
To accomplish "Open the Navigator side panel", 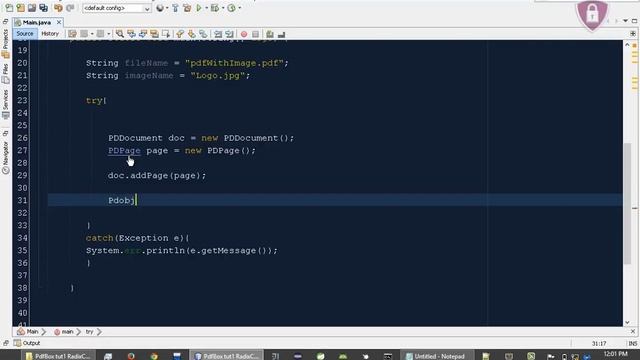I will [5, 158].
